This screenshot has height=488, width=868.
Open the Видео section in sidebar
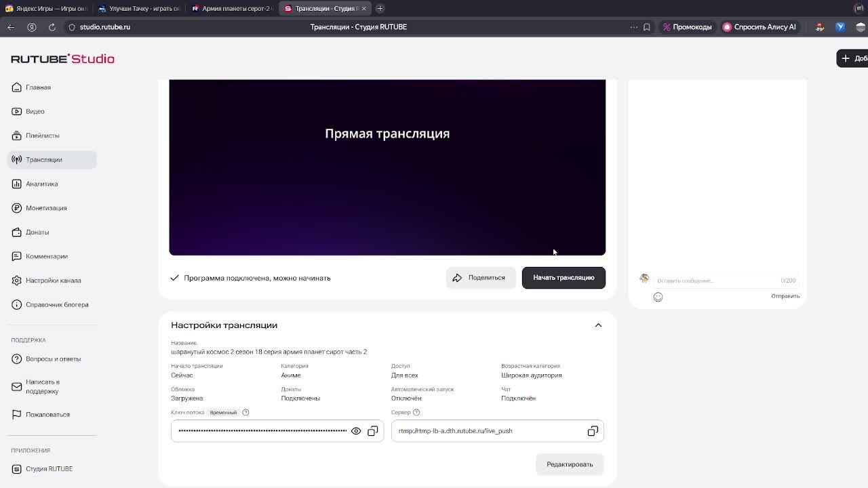coord(52,111)
